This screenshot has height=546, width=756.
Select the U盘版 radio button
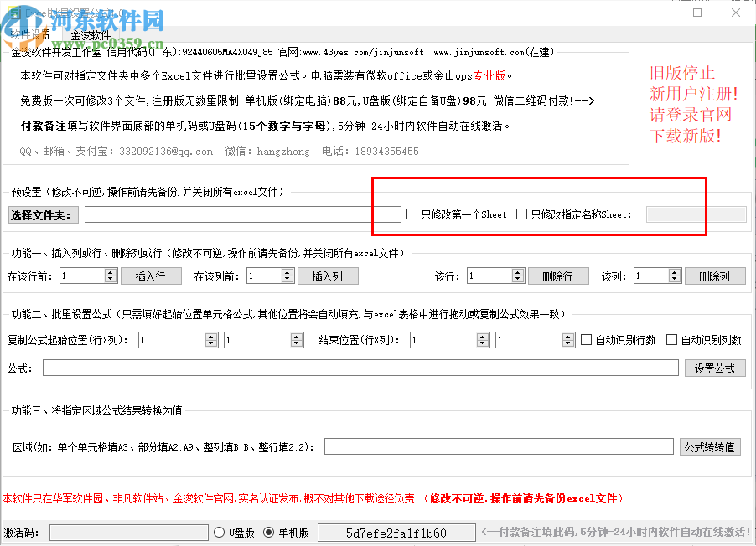coord(220,533)
